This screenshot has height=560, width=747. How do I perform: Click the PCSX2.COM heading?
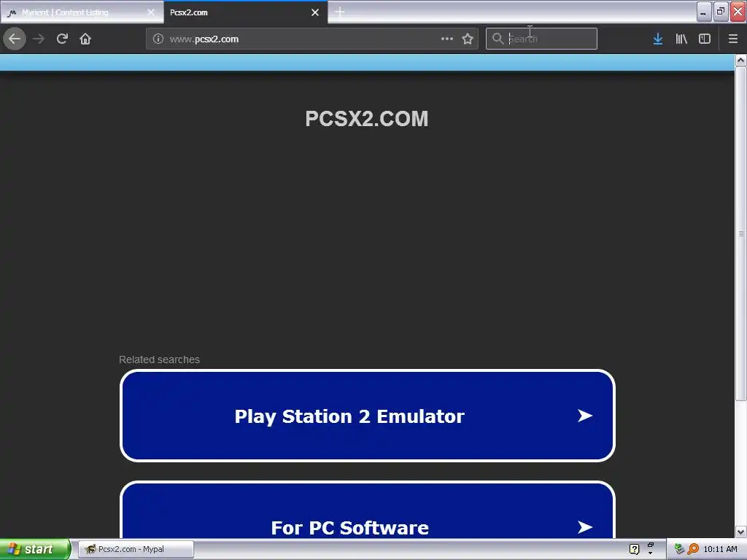(366, 119)
